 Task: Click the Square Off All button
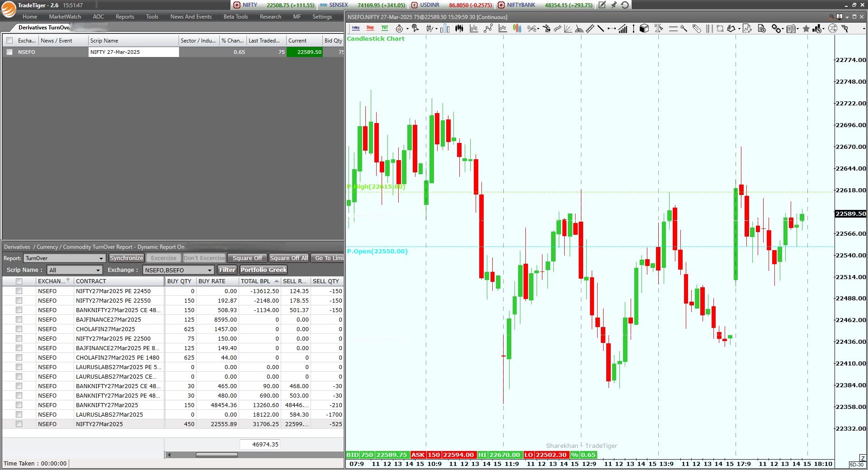pyautogui.click(x=289, y=258)
